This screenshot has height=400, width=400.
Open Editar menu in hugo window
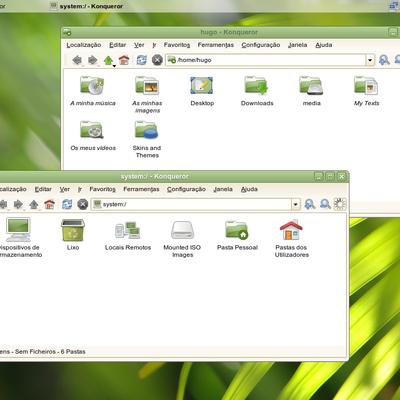pyautogui.click(x=118, y=45)
